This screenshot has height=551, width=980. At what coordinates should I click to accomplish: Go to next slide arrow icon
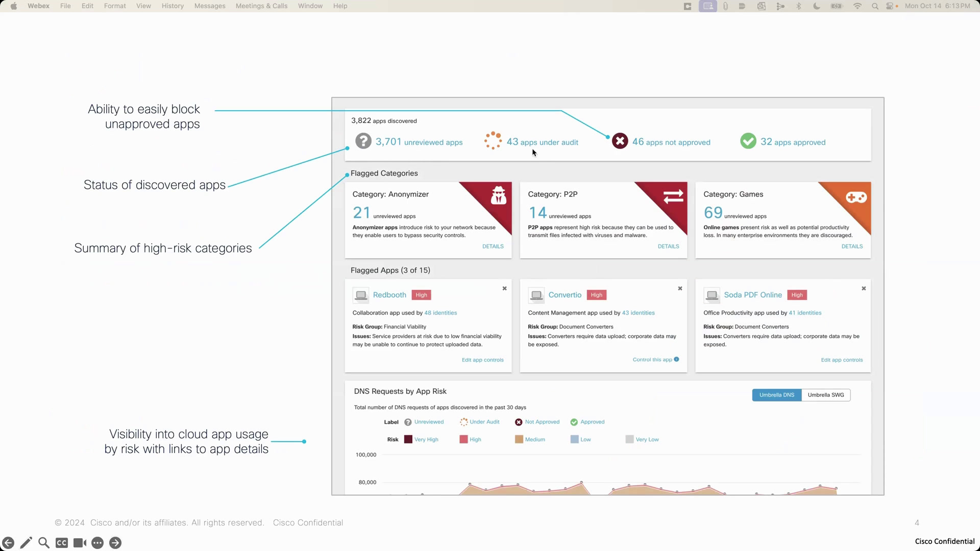pos(115,543)
